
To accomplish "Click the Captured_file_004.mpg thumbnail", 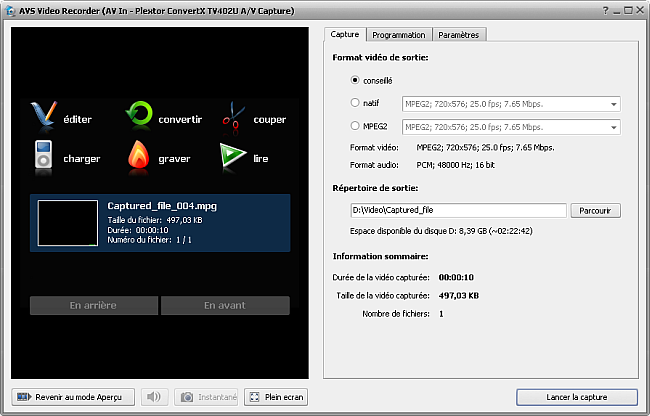I will 68,223.
